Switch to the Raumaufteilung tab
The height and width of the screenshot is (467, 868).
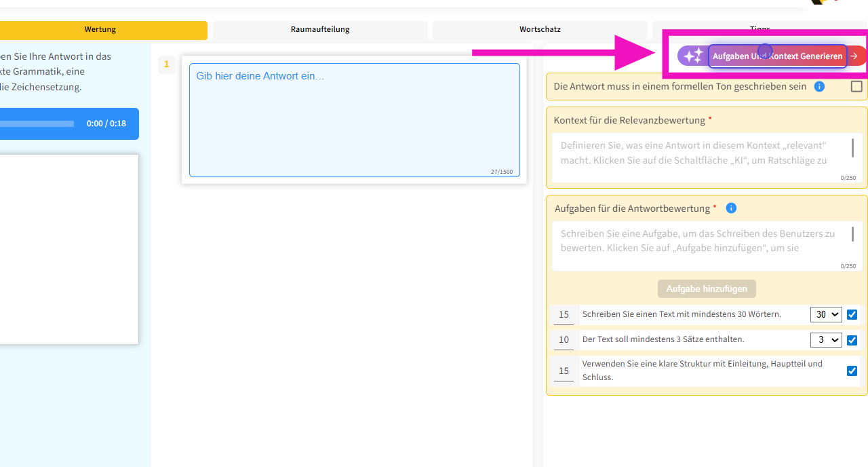click(320, 30)
